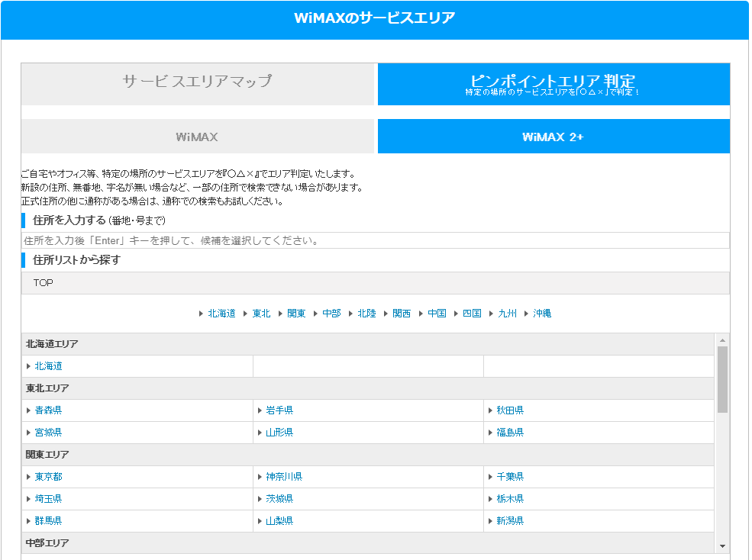This screenshot has width=752, height=560.
Task: Open 青森県 prefecture link
Action: [48, 410]
